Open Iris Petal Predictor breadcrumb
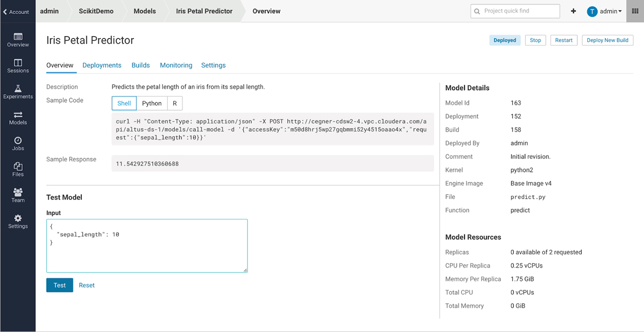The width and height of the screenshot is (644, 332). click(x=204, y=11)
